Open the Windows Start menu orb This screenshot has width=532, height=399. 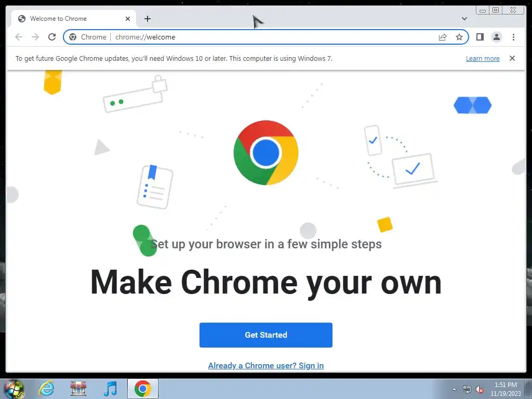click(14, 389)
